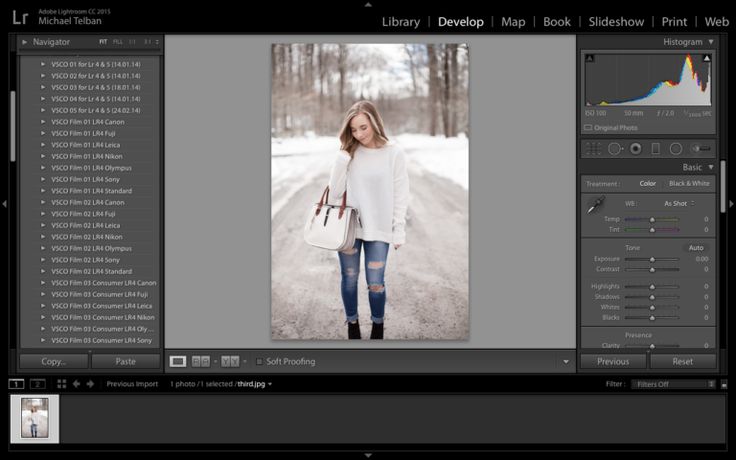Pick the Radial Filter tool
Viewport: 736px width, 460px height.
pos(676,148)
